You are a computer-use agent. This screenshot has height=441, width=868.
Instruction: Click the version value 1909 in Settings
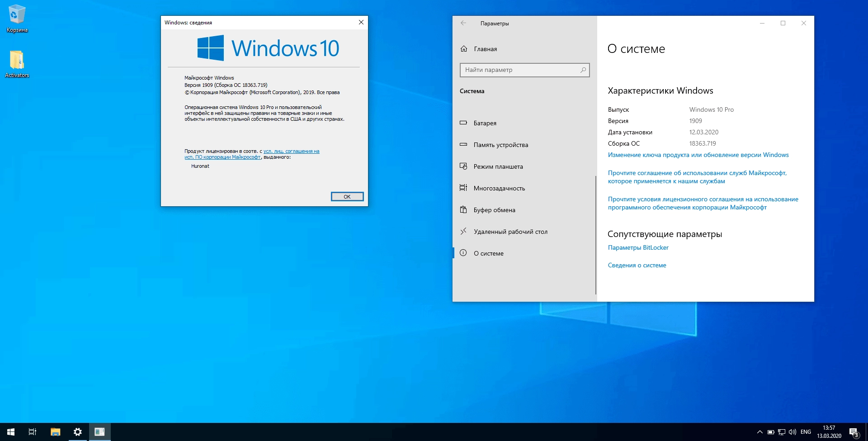[696, 121]
